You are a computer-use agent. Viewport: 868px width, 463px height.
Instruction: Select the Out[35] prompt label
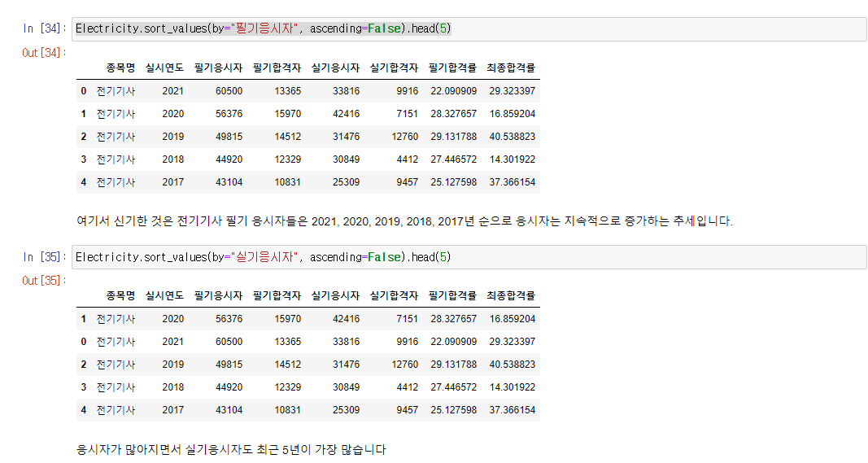click(x=44, y=281)
